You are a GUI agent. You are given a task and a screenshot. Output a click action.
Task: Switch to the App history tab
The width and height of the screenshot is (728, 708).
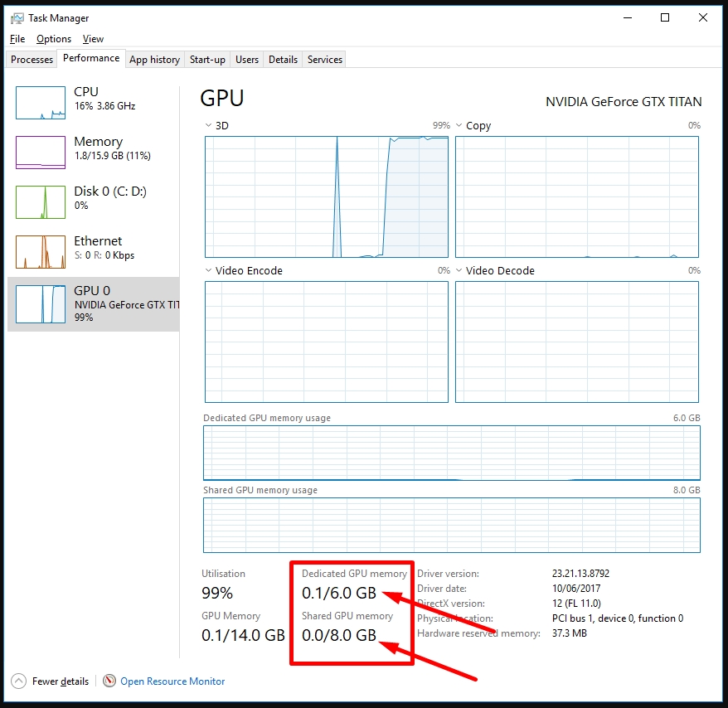pyautogui.click(x=154, y=59)
